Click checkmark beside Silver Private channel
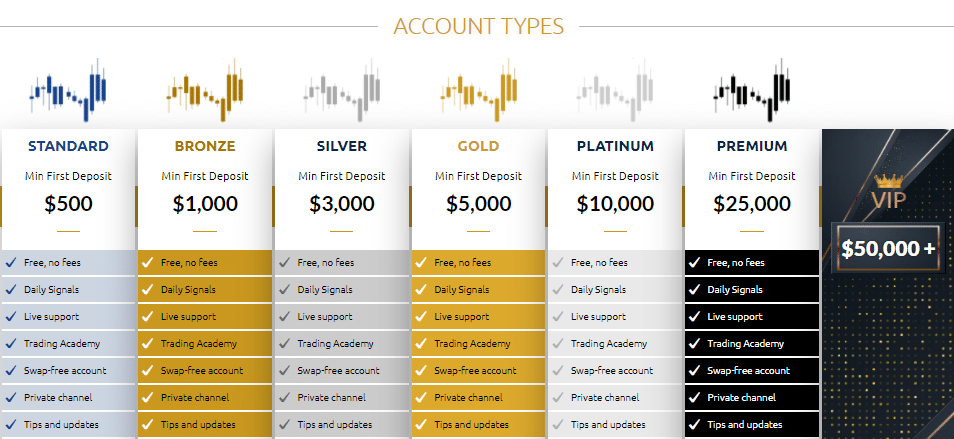The image size is (954, 439). click(x=284, y=398)
